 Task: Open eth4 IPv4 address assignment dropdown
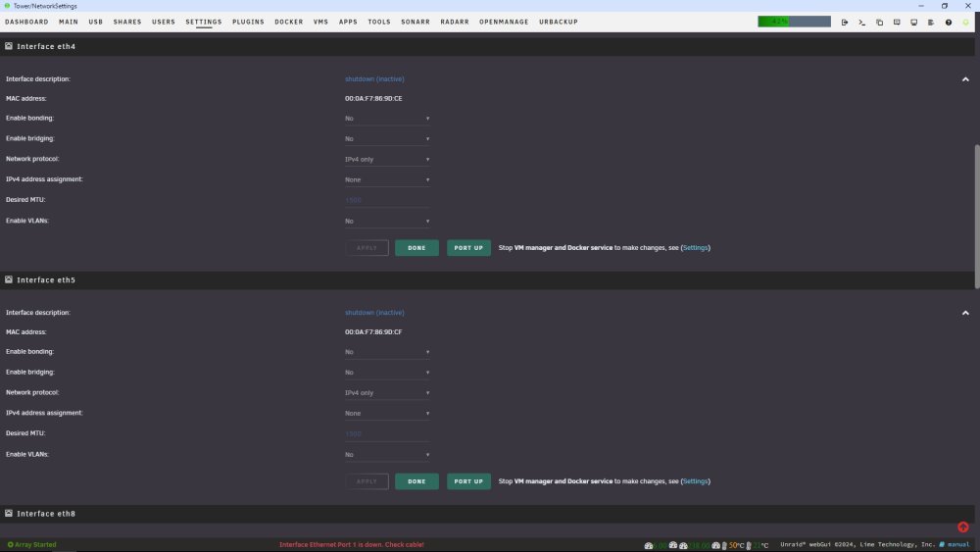click(x=387, y=179)
